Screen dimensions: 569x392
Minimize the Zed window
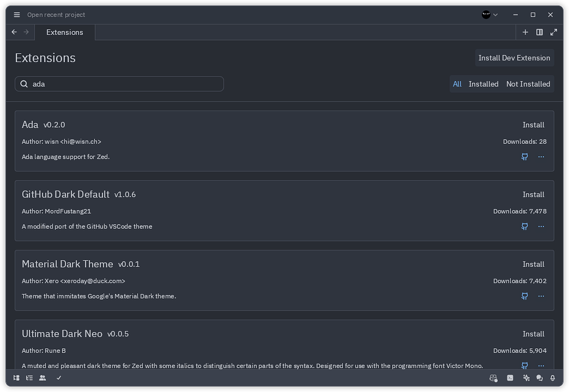(x=515, y=14)
